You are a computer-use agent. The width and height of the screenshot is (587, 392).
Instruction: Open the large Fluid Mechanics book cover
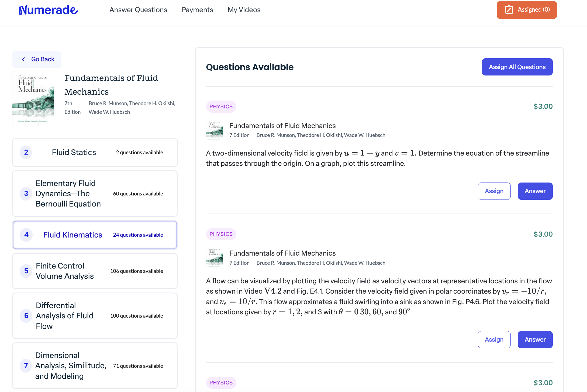tap(33, 99)
